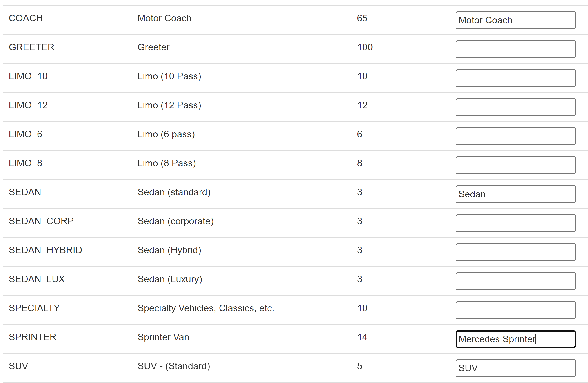Click the SUV - (Standard) description

coord(174,366)
